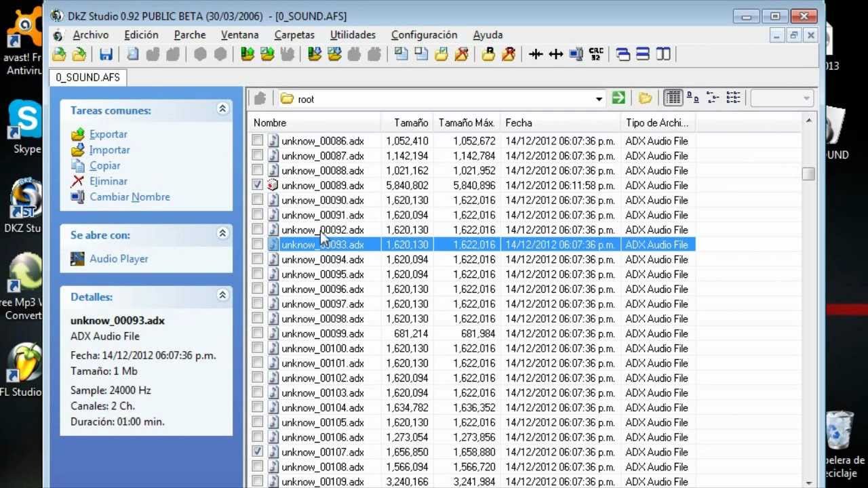Open Skype desktop shortcut
Screen dimensions: 868x488
coord(26,127)
